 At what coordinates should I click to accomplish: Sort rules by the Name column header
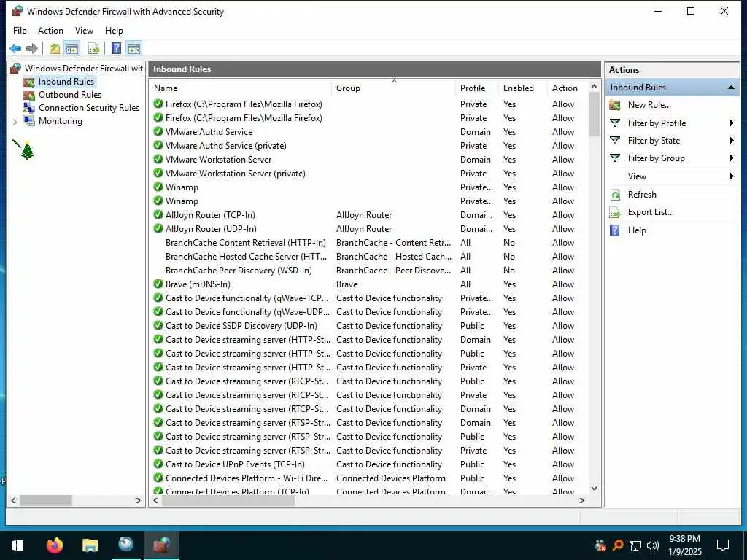[241, 88]
